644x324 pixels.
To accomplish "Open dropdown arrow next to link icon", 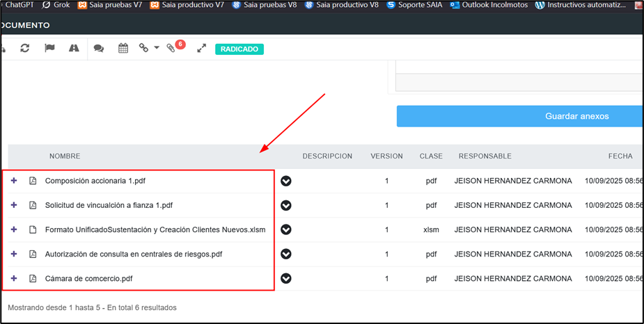I will [157, 48].
